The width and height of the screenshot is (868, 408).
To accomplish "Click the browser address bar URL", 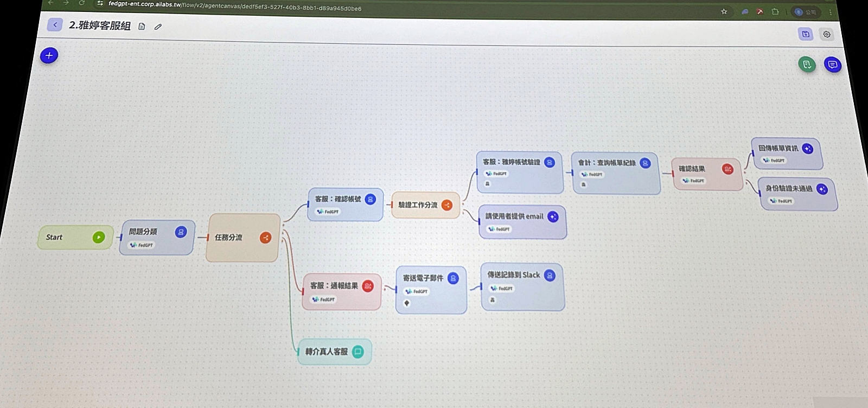I will pyautogui.click(x=235, y=6).
